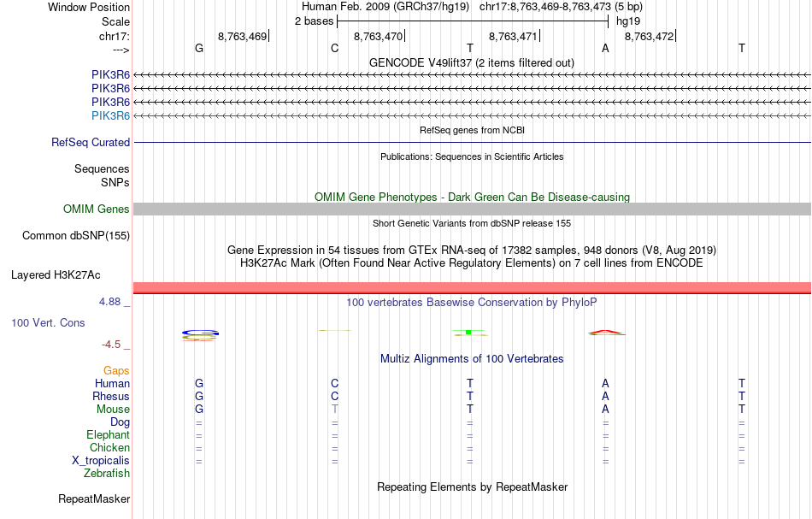Click the blue G conservation logo
Screen dimensions: 812x519
200,333
